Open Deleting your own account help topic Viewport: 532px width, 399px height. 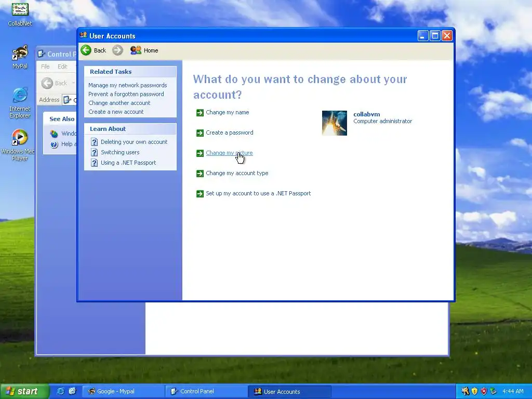134,142
